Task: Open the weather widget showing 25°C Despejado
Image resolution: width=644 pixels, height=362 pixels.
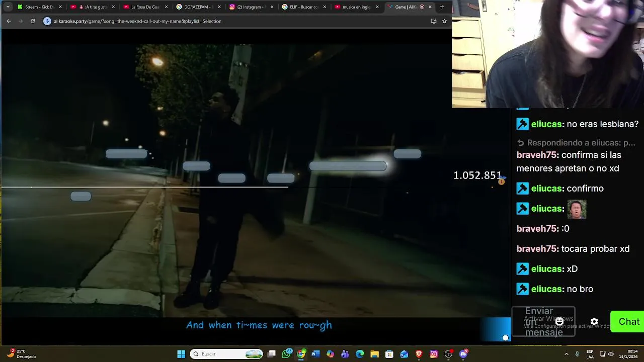Action: [22, 354]
